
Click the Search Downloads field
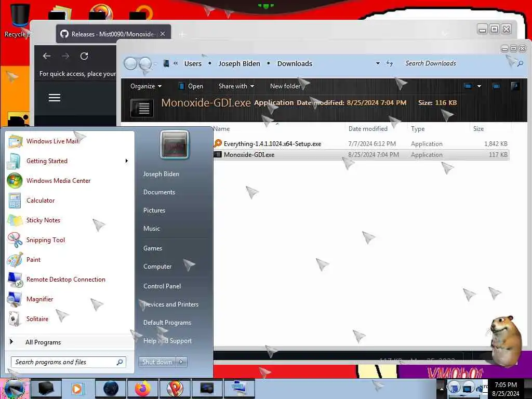pos(458,63)
